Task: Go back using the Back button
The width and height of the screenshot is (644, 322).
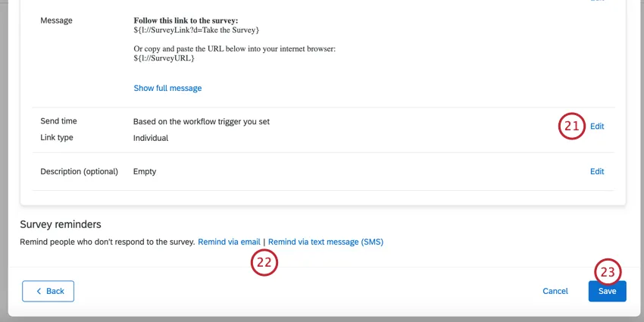Action: 48,291
